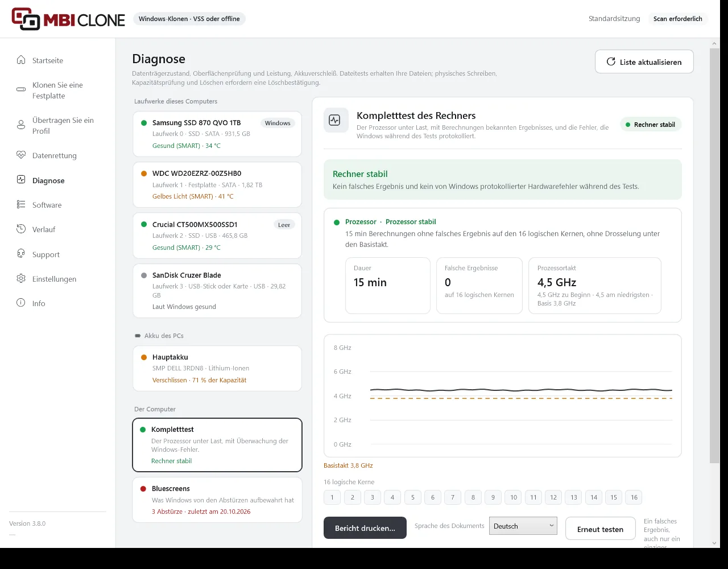Click Erneut testen button
Viewport: 728px width, 569px height.
click(600, 529)
